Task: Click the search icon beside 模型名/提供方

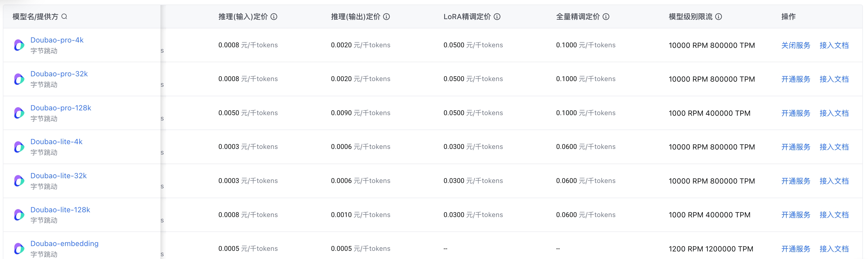Action: [x=64, y=17]
